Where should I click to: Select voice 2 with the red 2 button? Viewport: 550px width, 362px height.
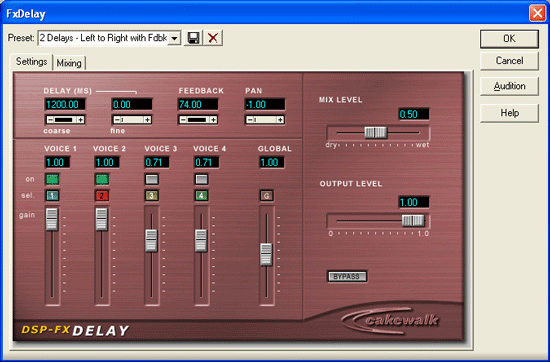[102, 196]
